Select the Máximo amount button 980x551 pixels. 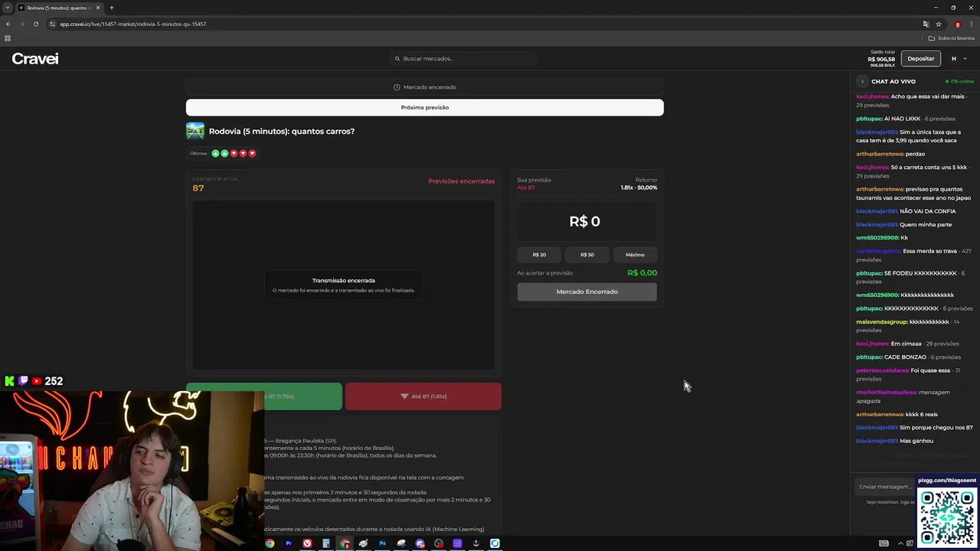tap(635, 255)
